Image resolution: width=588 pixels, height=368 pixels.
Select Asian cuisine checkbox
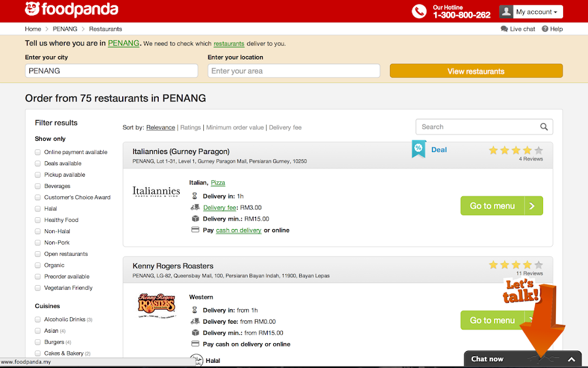37,331
